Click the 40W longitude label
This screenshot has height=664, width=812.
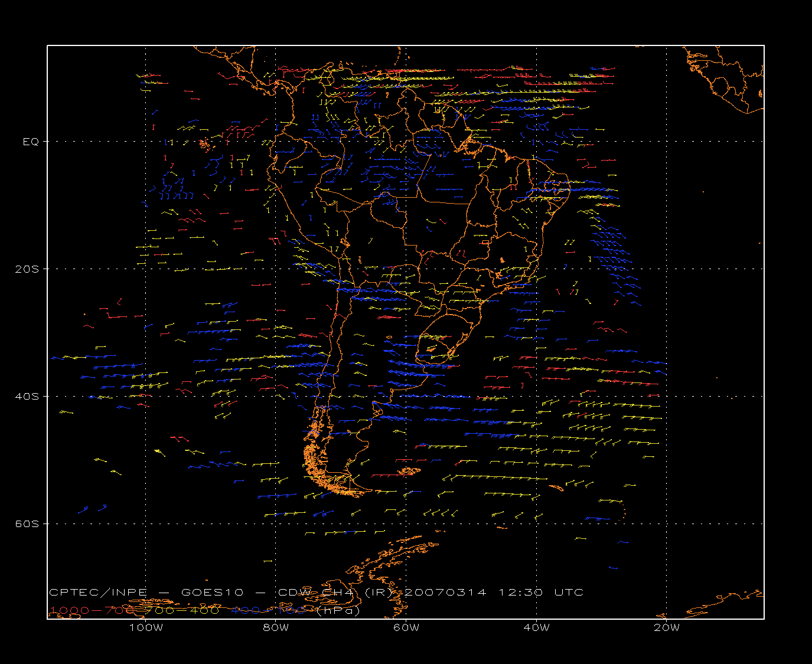536,628
